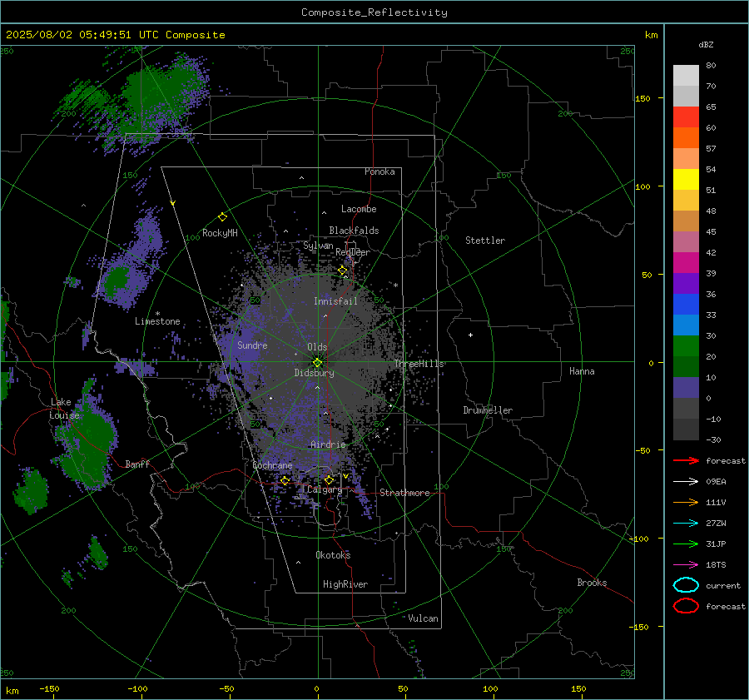Click the Calgary city label
Viewport: 749px width, 700px height.
[x=325, y=489]
